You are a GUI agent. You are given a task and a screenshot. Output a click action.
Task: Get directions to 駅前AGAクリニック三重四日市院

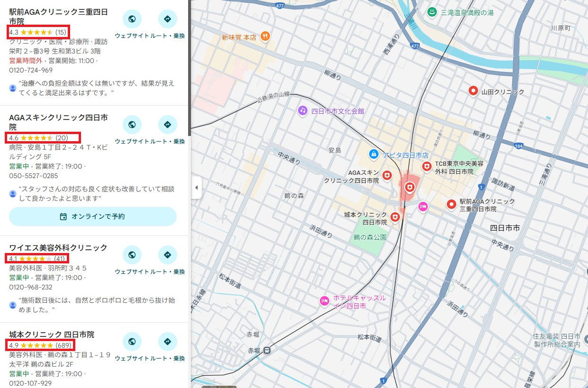tap(167, 19)
